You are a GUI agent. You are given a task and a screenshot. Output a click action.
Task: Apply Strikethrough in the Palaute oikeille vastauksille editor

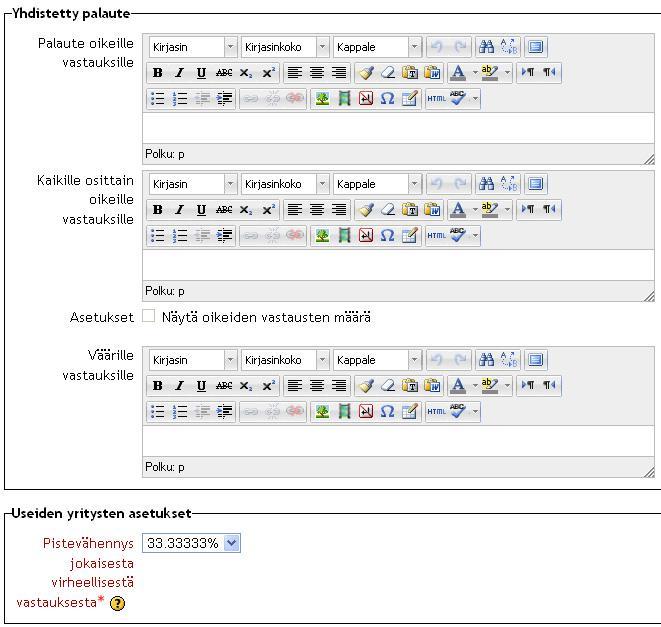pos(224,73)
